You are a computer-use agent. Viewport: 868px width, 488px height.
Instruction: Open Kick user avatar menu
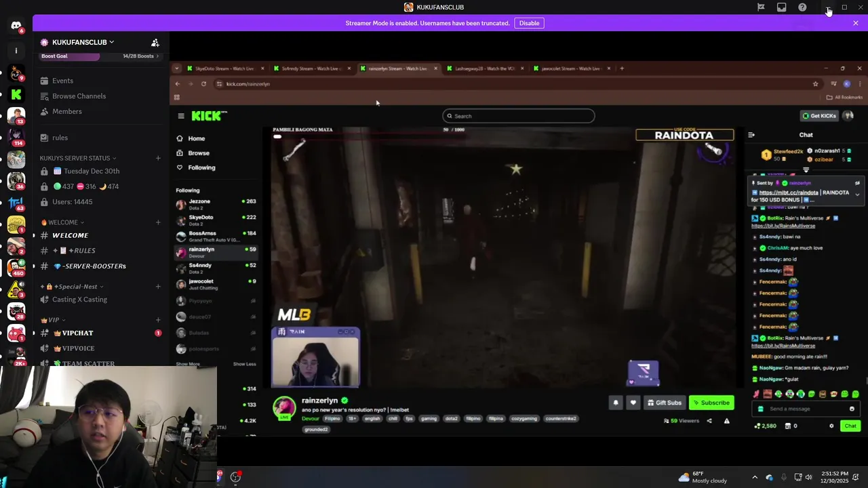click(848, 116)
